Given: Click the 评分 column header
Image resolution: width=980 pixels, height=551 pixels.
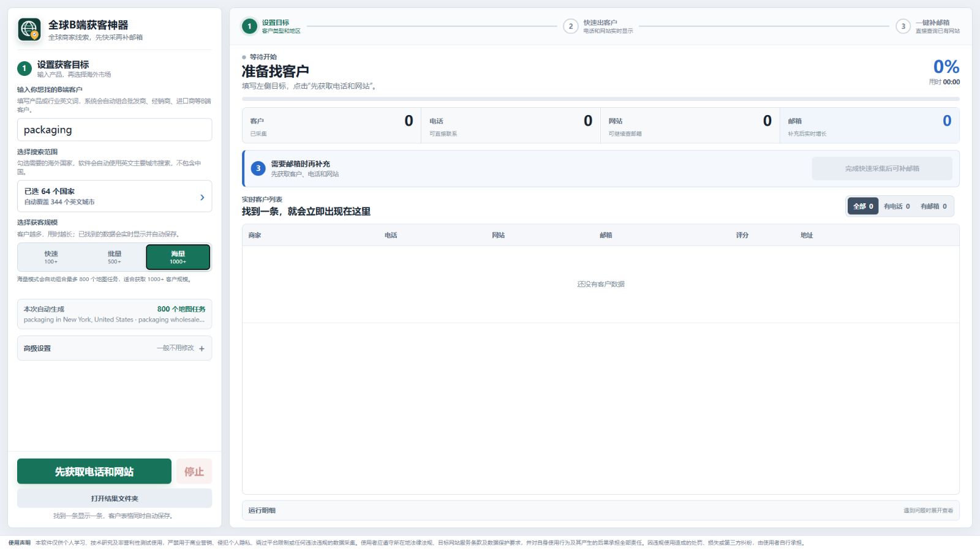Looking at the screenshot, I should [742, 235].
